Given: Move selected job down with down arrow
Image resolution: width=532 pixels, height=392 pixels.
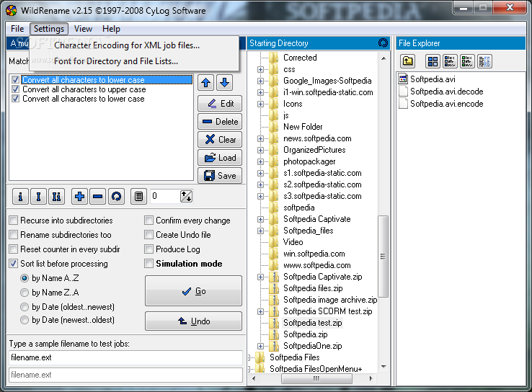Looking at the screenshot, I should pos(224,83).
